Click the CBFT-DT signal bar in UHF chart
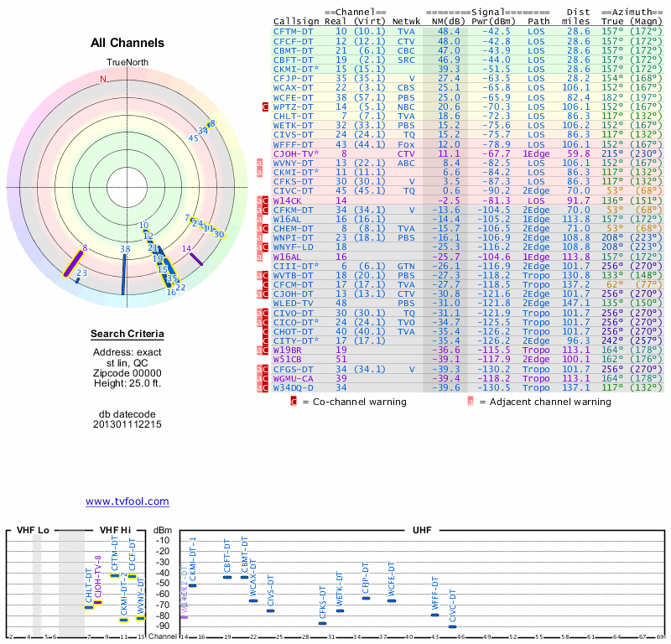This screenshot has width=671, height=644. tap(227, 577)
